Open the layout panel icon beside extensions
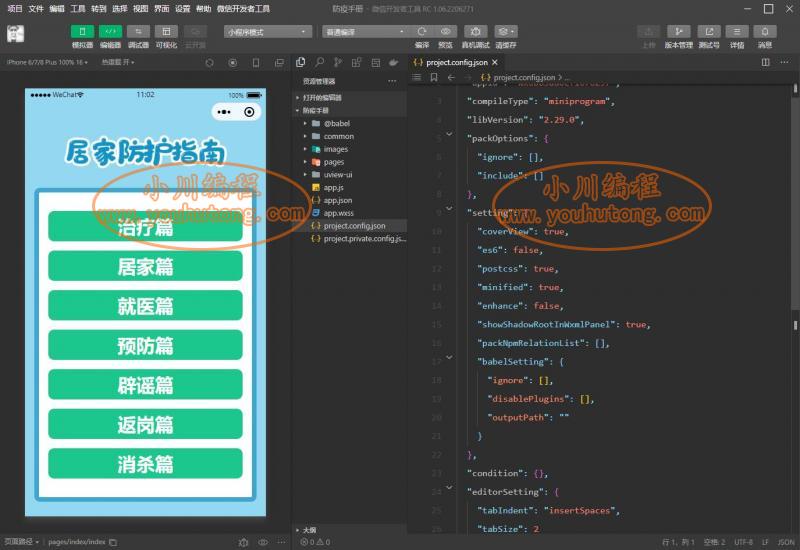 pyautogui.click(x=376, y=62)
